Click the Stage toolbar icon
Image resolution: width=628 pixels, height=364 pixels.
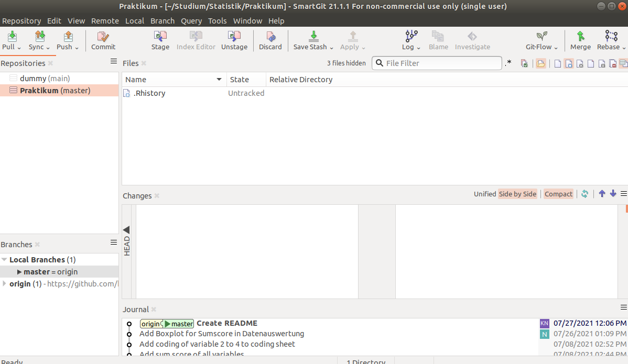point(160,37)
